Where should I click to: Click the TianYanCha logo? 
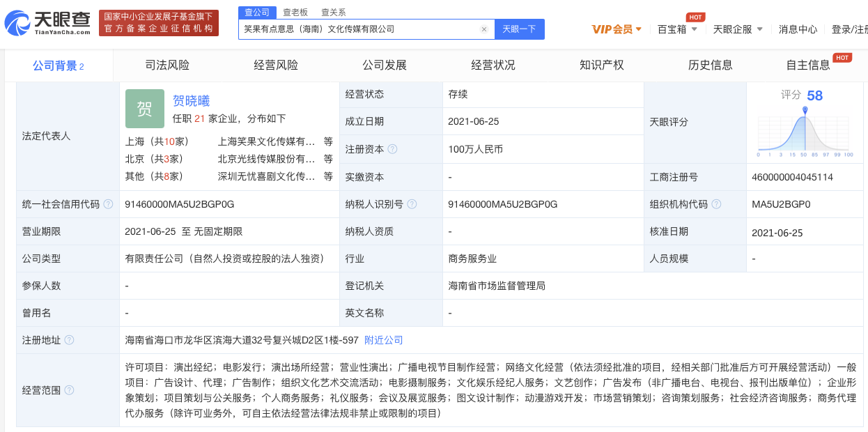click(x=47, y=24)
